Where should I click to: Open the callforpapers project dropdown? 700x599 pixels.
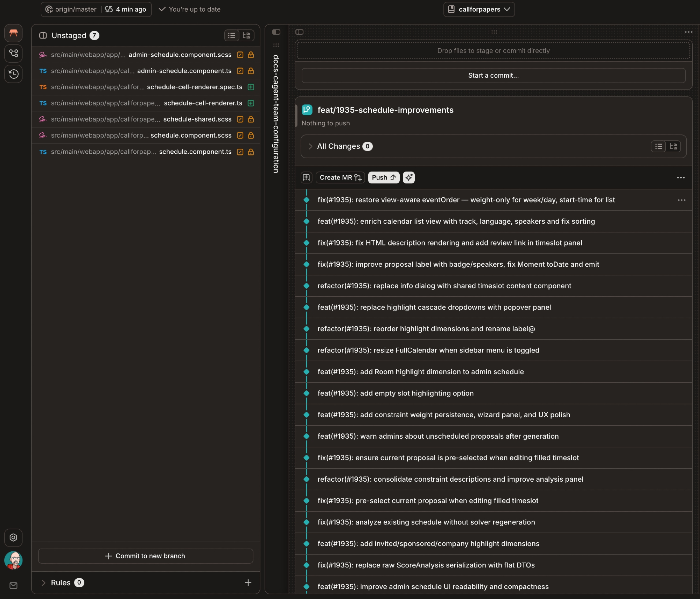tap(479, 9)
